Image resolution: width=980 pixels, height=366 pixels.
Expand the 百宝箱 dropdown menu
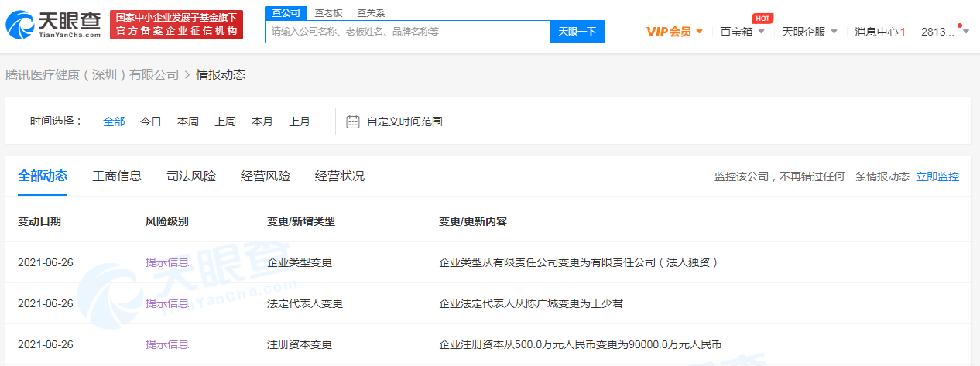(742, 32)
